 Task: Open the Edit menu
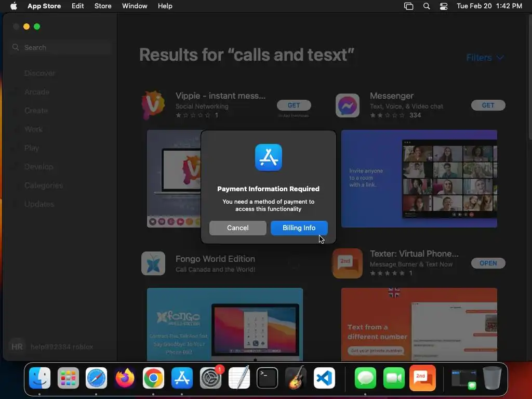(x=78, y=6)
